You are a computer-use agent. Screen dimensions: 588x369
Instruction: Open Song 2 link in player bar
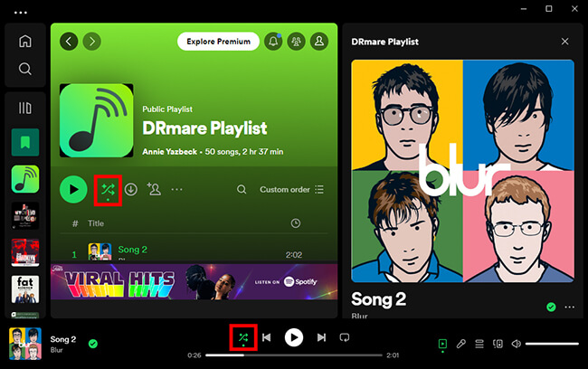click(63, 339)
